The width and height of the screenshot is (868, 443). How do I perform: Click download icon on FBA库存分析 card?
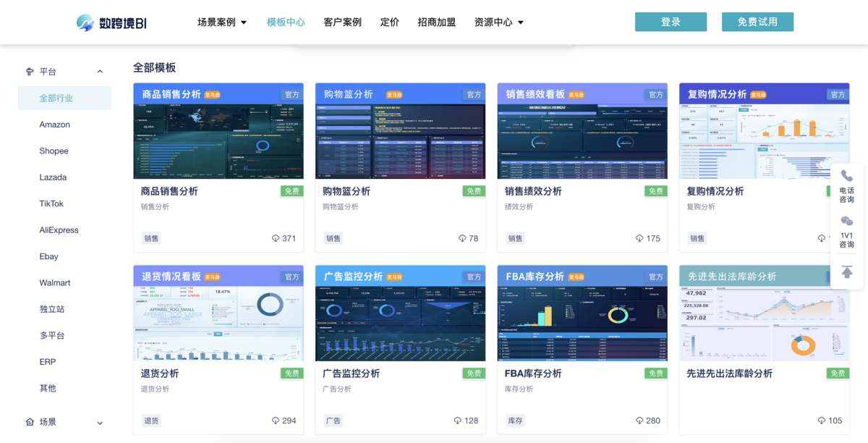pos(639,421)
